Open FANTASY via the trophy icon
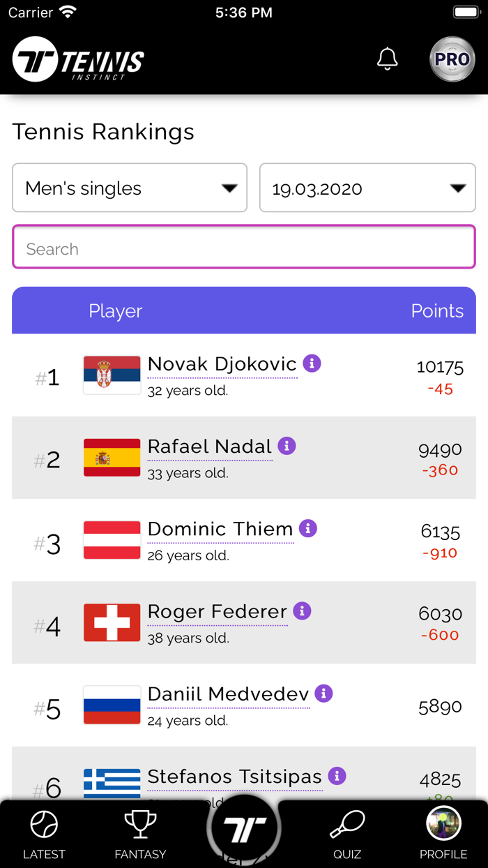The image size is (488, 868). click(140, 824)
